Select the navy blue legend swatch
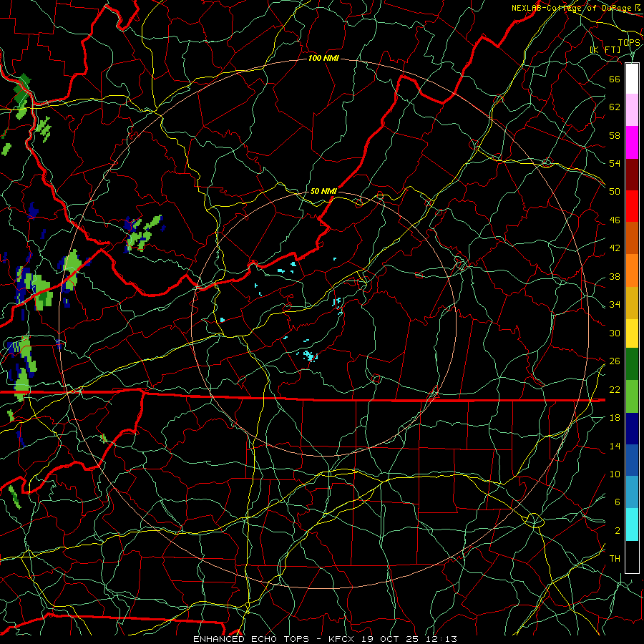This screenshot has height=644, width=644. [x=632, y=429]
